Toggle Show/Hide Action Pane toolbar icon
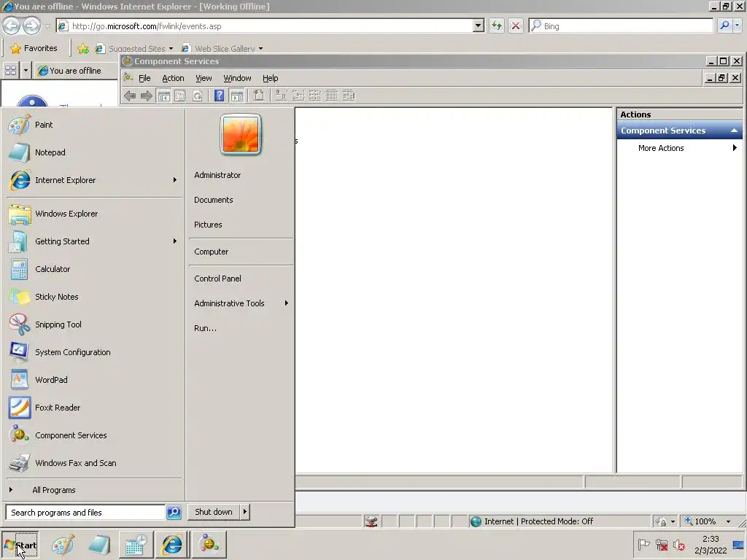This screenshot has height=560, width=747. (x=237, y=96)
